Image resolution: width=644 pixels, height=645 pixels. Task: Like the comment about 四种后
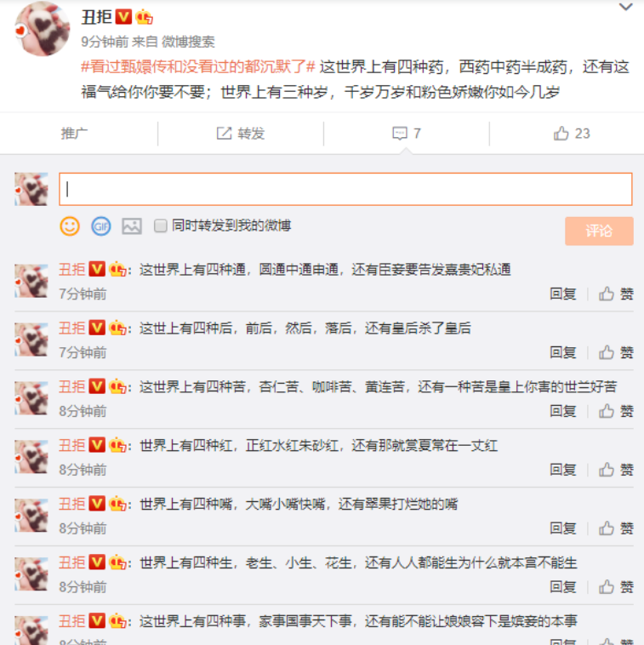pos(616,352)
